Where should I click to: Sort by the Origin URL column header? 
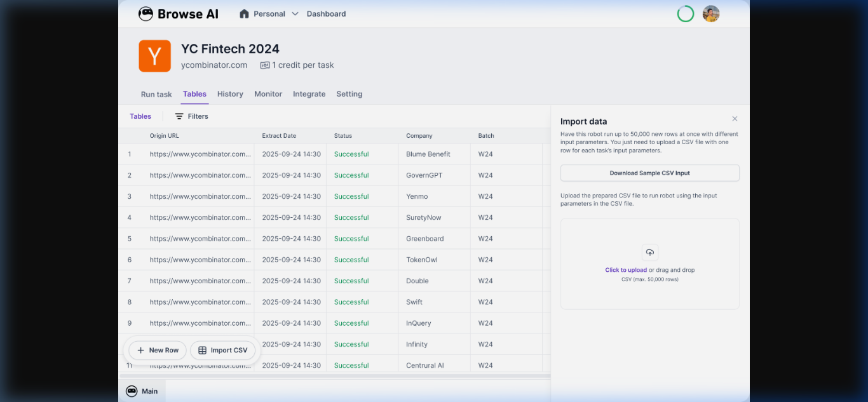pyautogui.click(x=165, y=136)
